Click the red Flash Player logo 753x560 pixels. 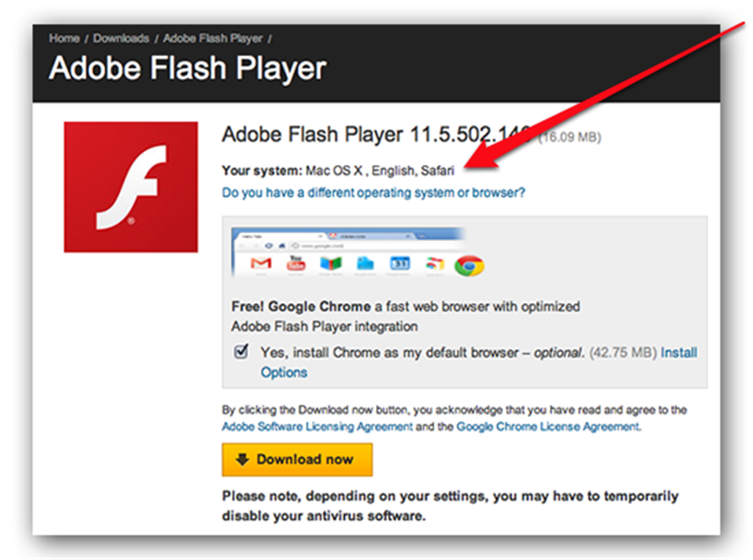click(131, 187)
